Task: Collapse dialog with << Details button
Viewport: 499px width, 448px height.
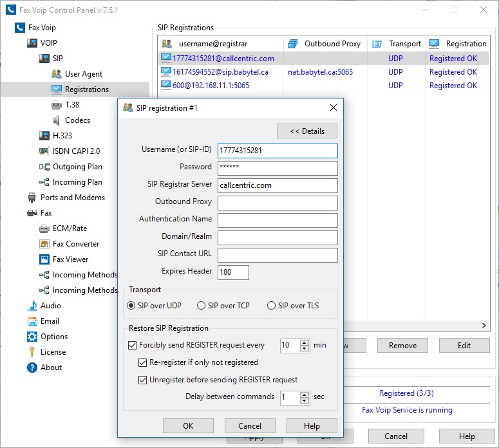Action: tap(307, 131)
